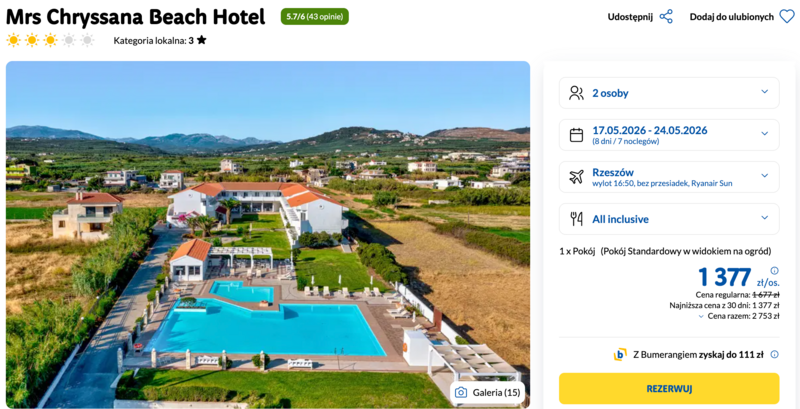Screen dimensions: 800x409
Task: Click the info icon beside price 1 377
Action: pyautogui.click(x=774, y=270)
